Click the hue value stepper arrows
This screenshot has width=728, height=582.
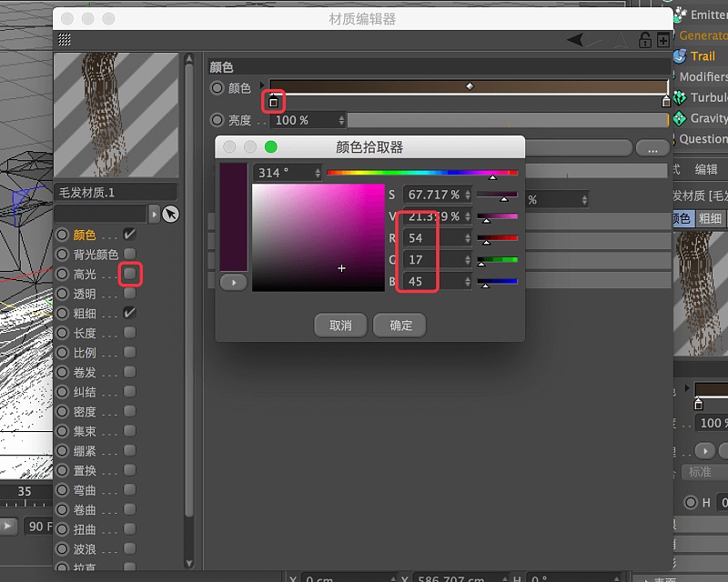[318, 173]
